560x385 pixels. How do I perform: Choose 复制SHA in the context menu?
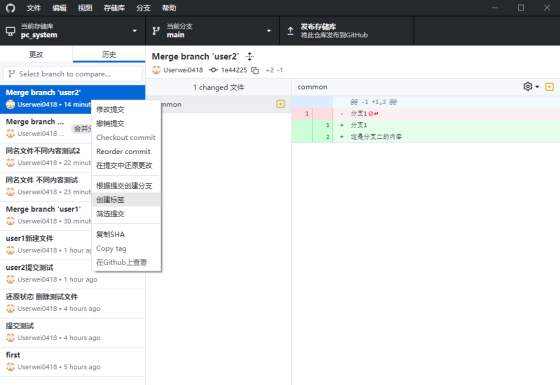coord(126,234)
